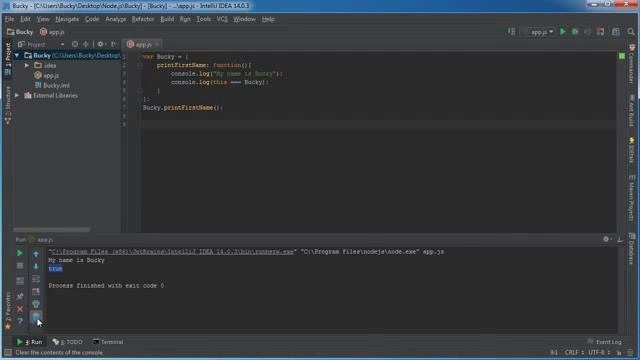The width and height of the screenshot is (640, 360).
Task: Close the Run tab with red X
Action: click(x=20, y=309)
